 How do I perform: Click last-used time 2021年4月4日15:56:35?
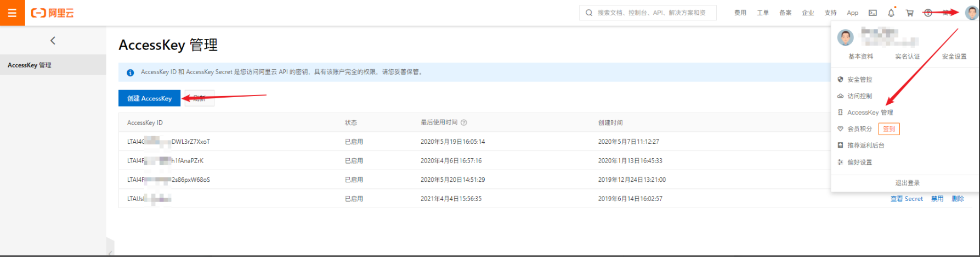pos(451,199)
